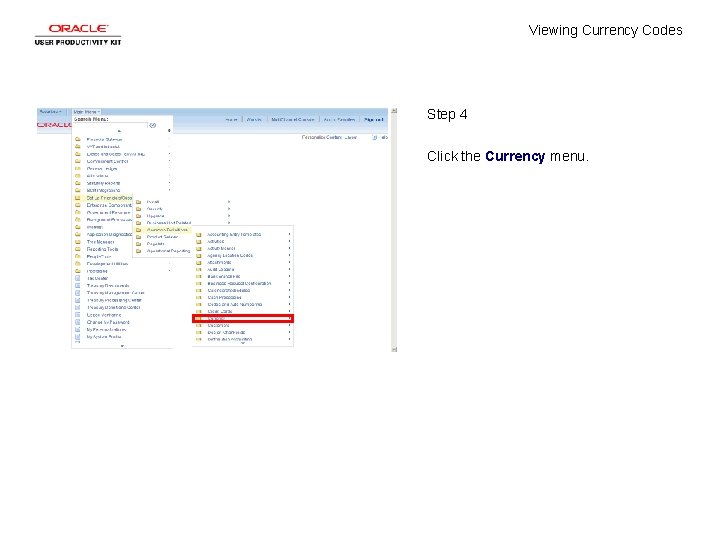Click the folder icon beside Attachments

point(198,262)
